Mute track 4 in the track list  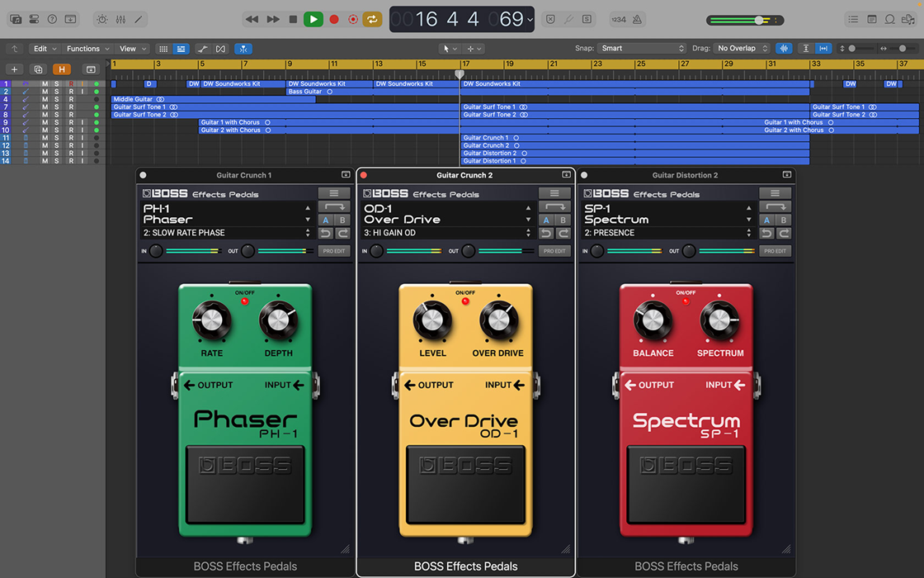point(45,99)
